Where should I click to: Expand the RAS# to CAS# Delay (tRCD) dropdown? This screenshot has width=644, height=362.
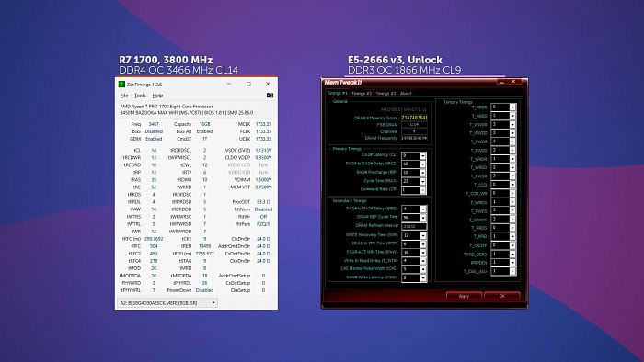click(422, 164)
